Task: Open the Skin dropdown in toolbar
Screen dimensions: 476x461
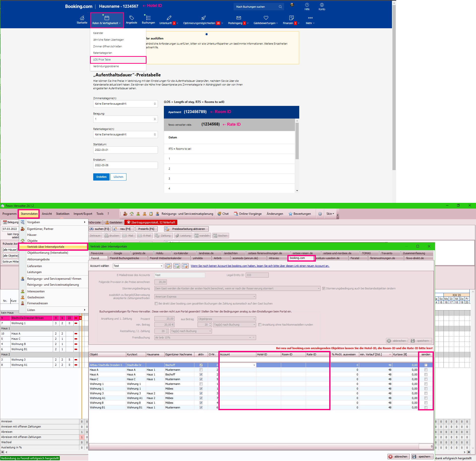Action: click(x=330, y=214)
